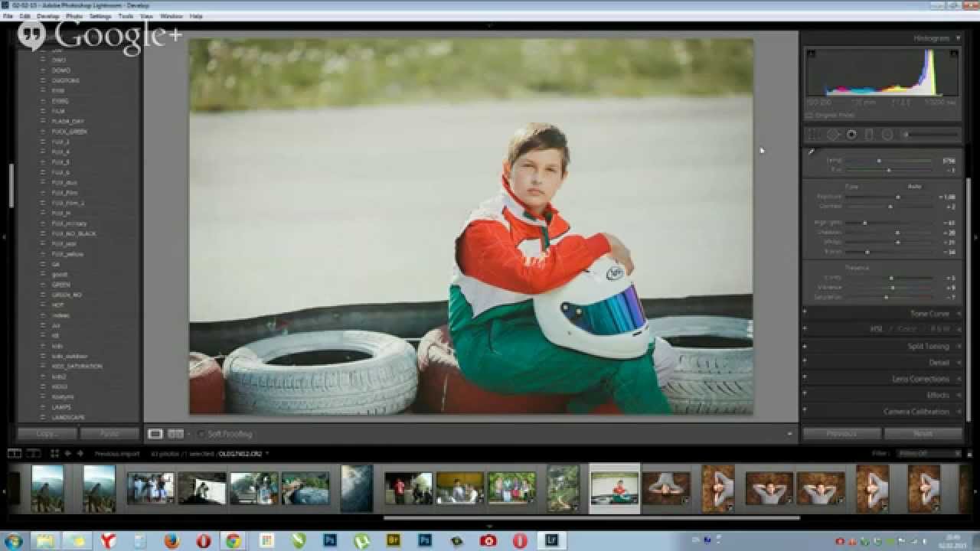Hide the top module picker arrow

tap(489, 25)
